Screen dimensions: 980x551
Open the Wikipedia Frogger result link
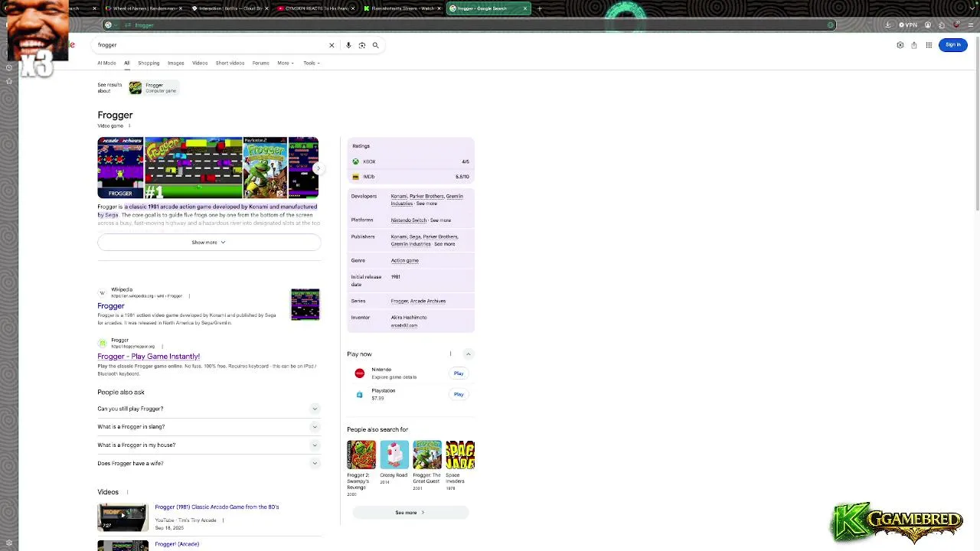111,306
